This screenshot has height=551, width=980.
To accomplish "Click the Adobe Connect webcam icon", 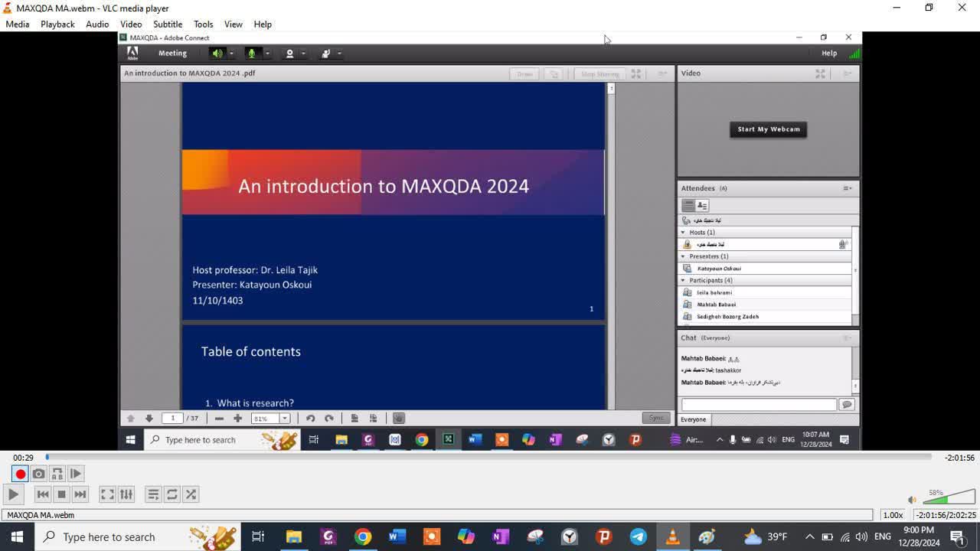I will pyautogui.click(x=289, y=54).
